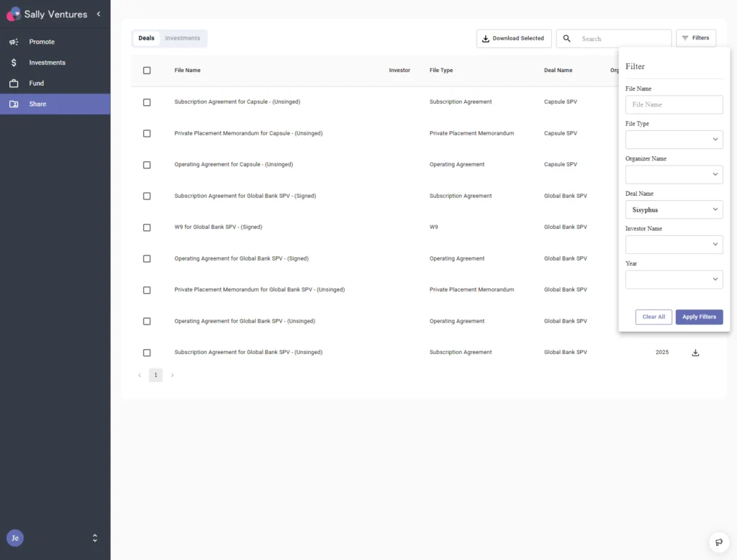
Task: Open the feedback icon at bottom right
Action: [718, 542]
